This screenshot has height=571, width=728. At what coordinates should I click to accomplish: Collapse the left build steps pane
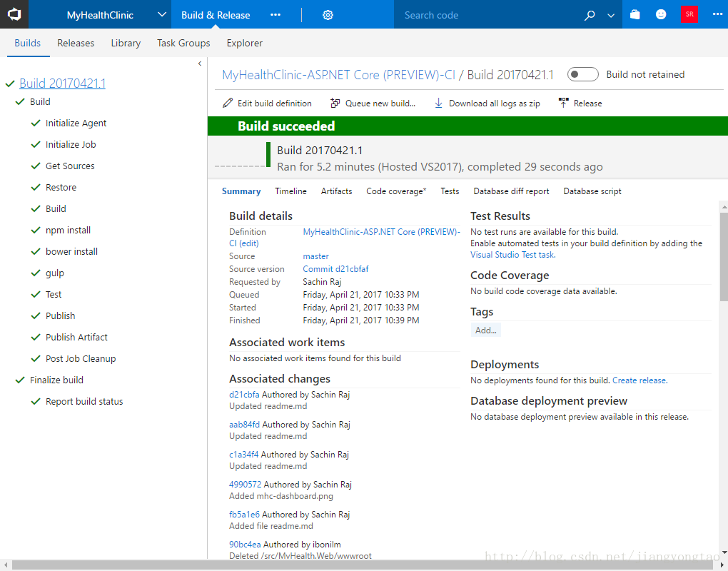[x=200, y=64]
